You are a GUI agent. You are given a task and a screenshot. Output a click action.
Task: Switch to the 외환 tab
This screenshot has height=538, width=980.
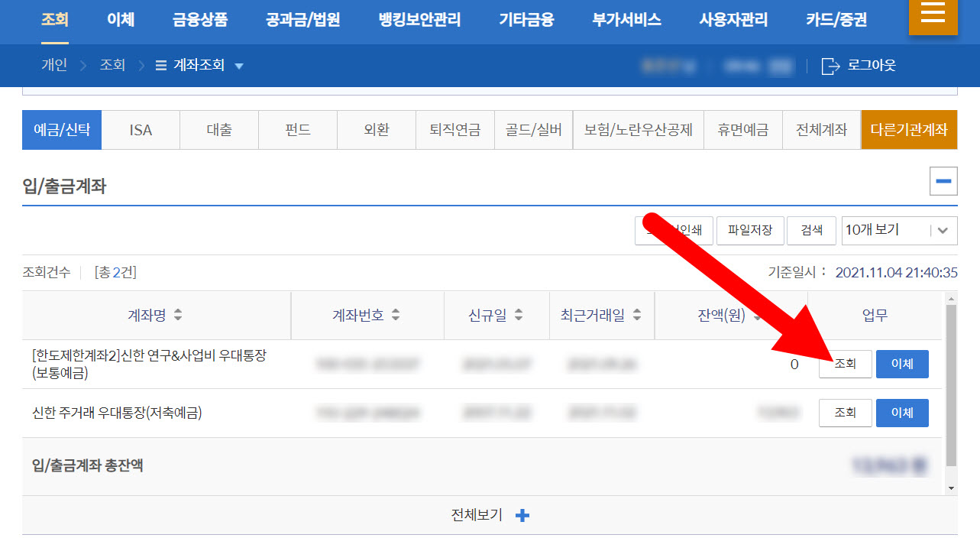pos(377,130)
